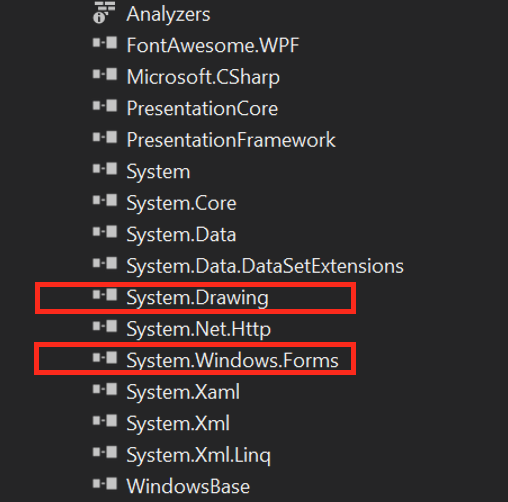The image size is (508, 502).
Task: Click the PresentationCore reference icon
Action: click(105, 106)
